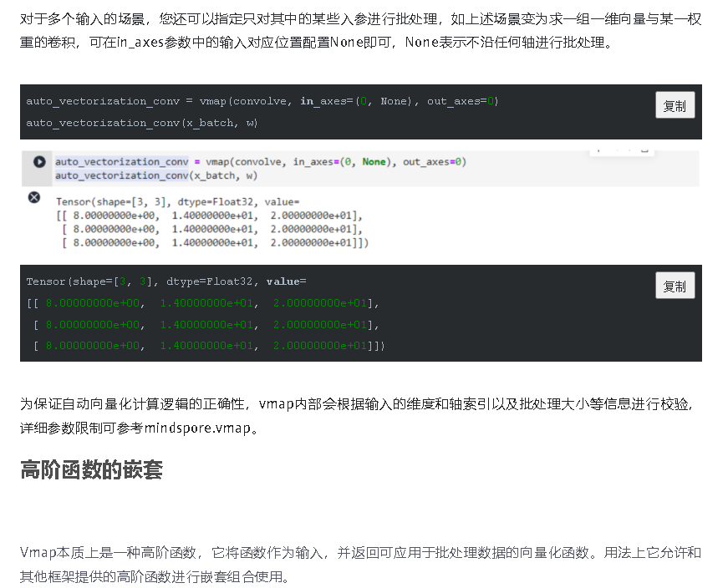Click the partially hidden cell toolbar
The width and height of the screenshot is (728, 588).
(x=619, y=152)
